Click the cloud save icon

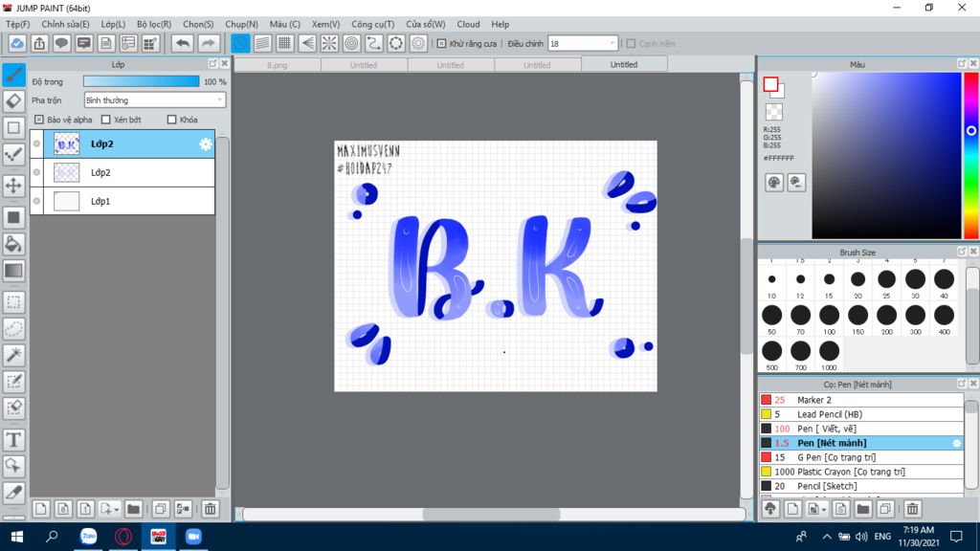(x=17, y=43)
